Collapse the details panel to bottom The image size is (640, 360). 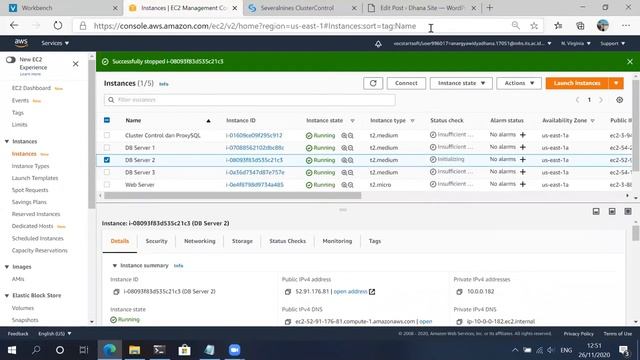[x=596, y=211]
